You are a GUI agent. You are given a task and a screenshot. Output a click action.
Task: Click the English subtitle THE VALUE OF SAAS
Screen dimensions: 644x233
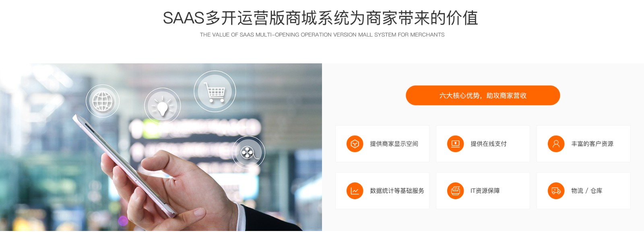pyautogui.click(x=322, y=35)
